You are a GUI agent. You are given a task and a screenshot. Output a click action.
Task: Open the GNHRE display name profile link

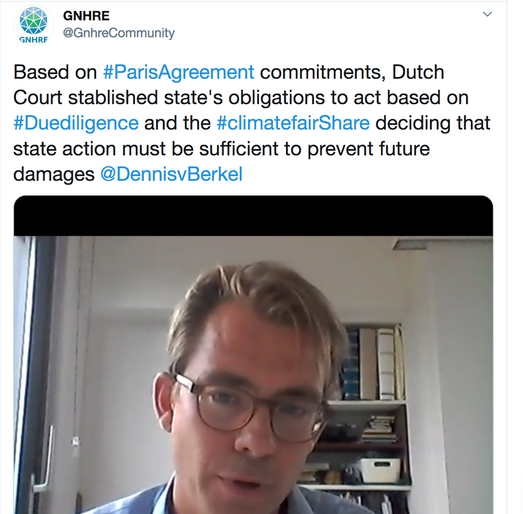[86, 16]
